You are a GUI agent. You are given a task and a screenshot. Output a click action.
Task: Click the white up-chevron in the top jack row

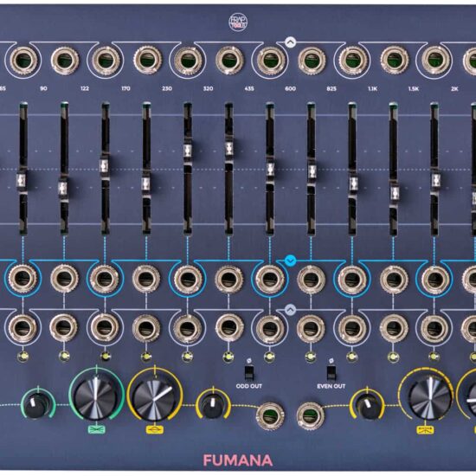click(x=291, y=42)
